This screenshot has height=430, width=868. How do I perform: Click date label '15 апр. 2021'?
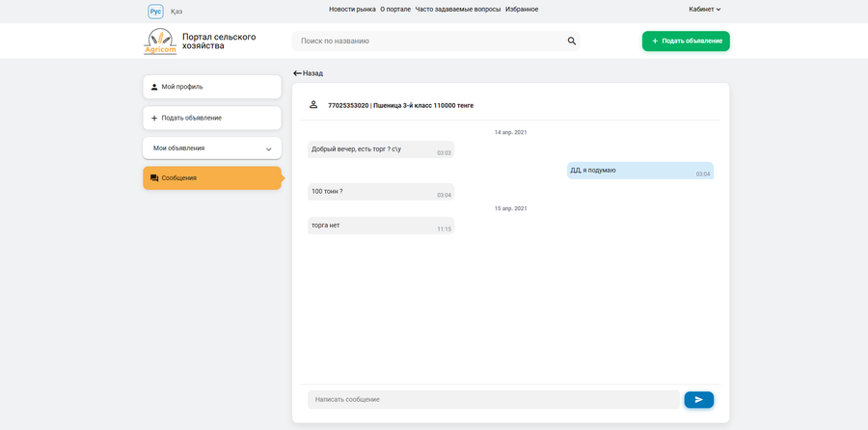pos(511,208)
